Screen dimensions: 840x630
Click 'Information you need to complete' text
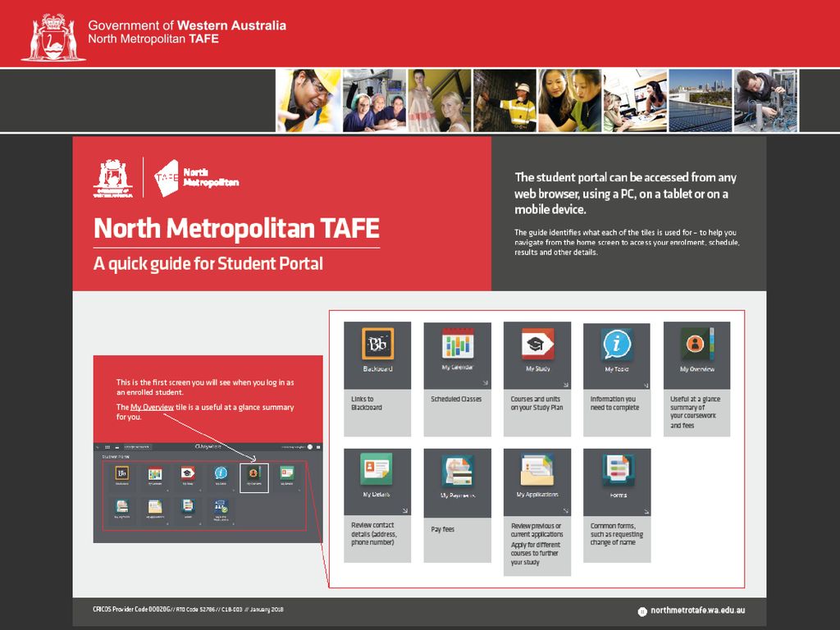pos(614,403)
